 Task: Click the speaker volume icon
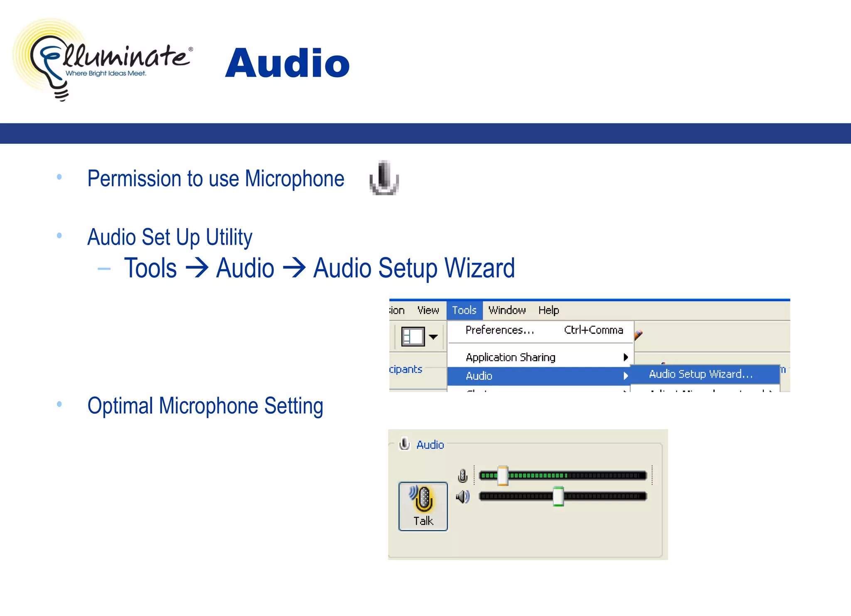point(462,496)
